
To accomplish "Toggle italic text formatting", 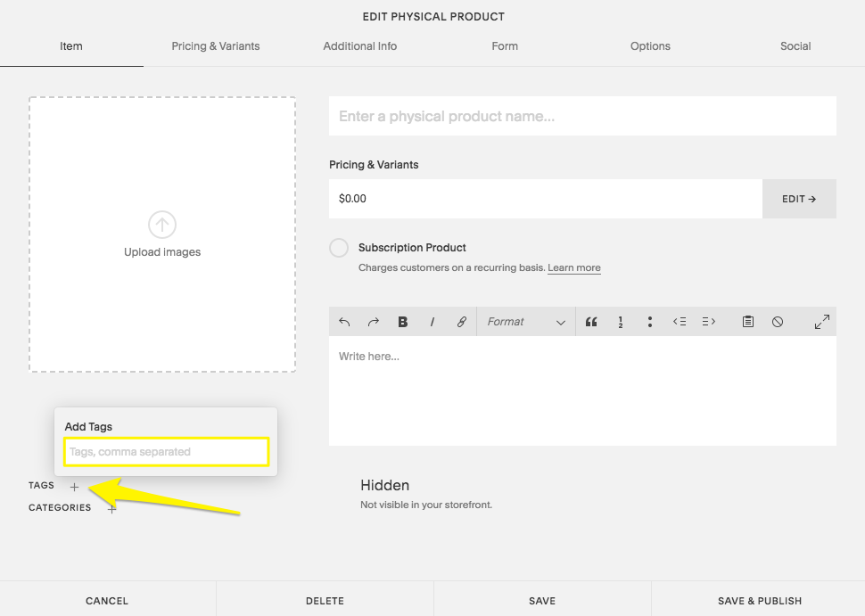I will point(432,322).
